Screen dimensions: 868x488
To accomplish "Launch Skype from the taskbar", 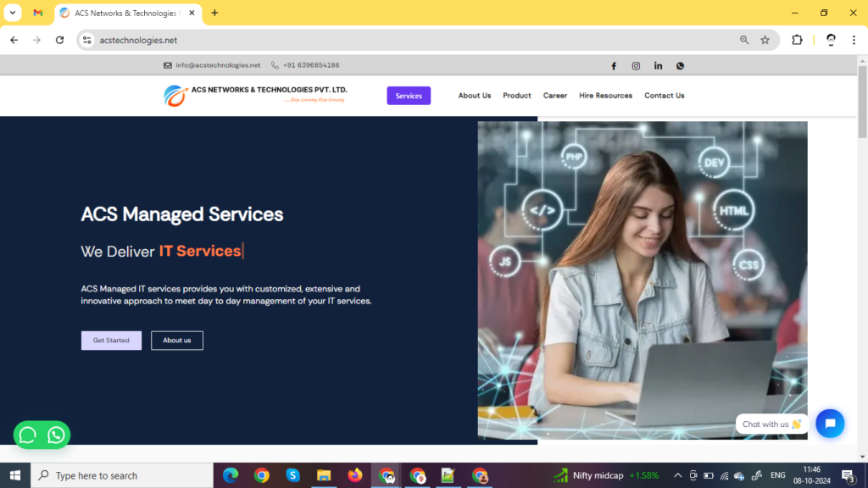I will coord(292,475).
